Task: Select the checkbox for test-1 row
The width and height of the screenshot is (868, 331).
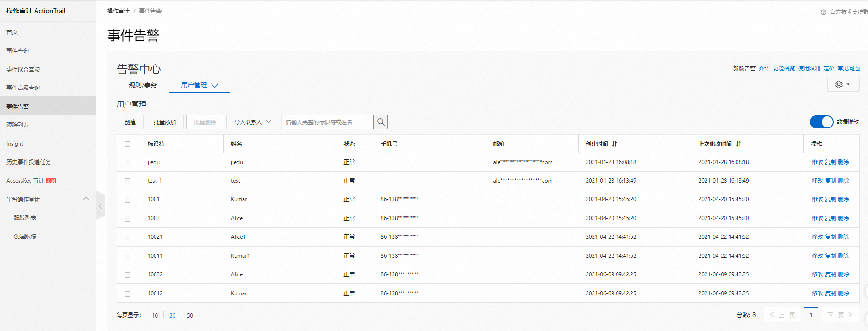Action: (x=127, y=181)
